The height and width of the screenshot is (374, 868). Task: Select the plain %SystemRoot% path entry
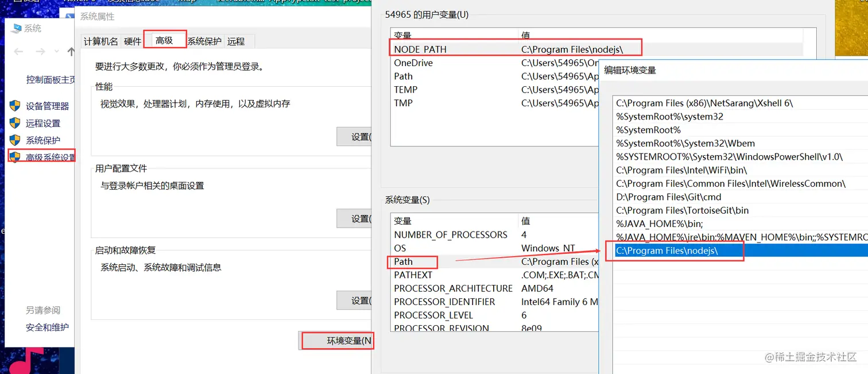coord(740,130)
